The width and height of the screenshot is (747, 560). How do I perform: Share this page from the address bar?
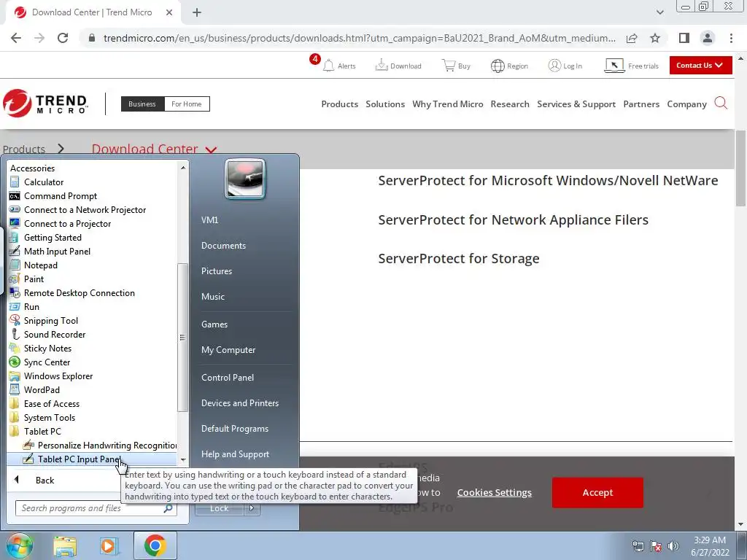coord(632,38)
